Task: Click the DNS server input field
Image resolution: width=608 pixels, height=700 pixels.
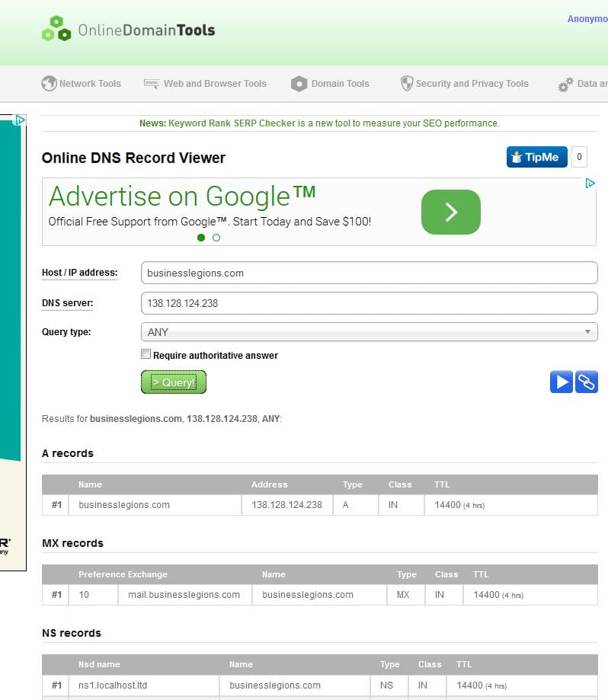Action: click(x=369, y=303)
